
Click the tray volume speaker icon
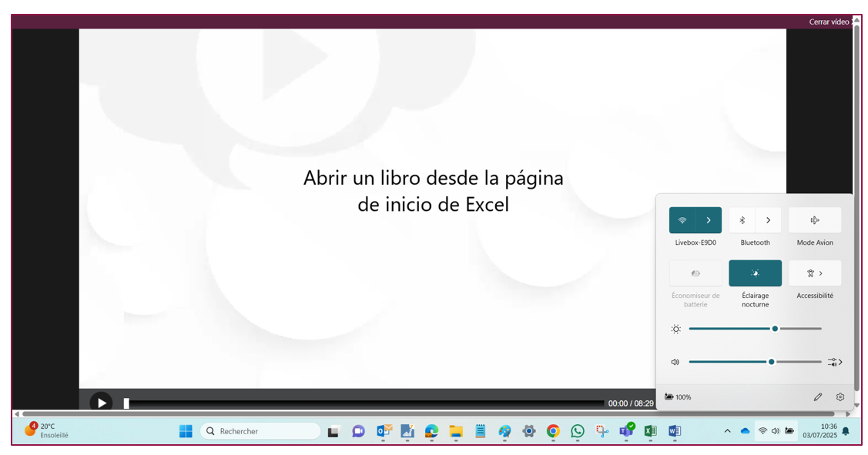(776, 430)
